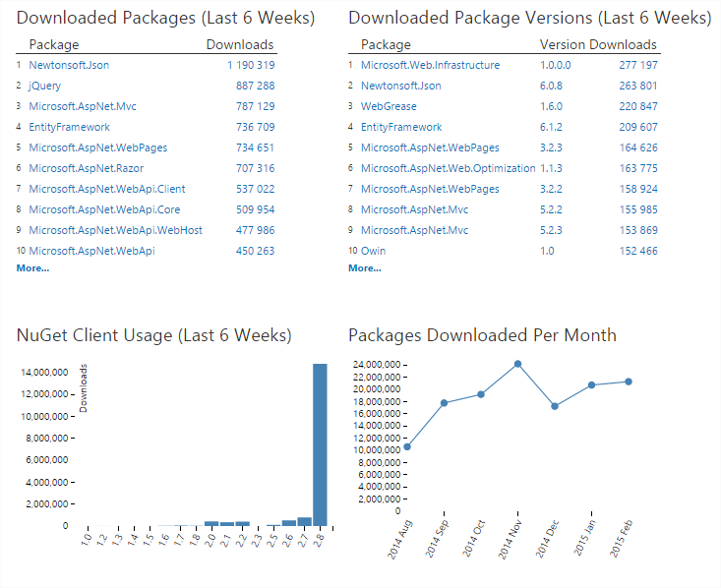Image resolution: width=721 pixels, height=588 pixels.
Task: Click the Downloaded Package Versions heading
Action: point(530,18)
